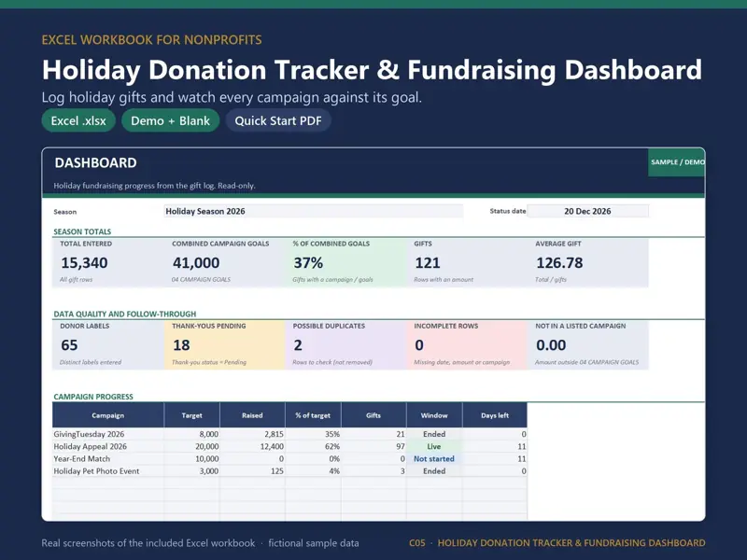Image resolution: width=747 pixels, height=560 pixels.
Task: Select the Average Gift value 126.78
Action: click(559, 263)
